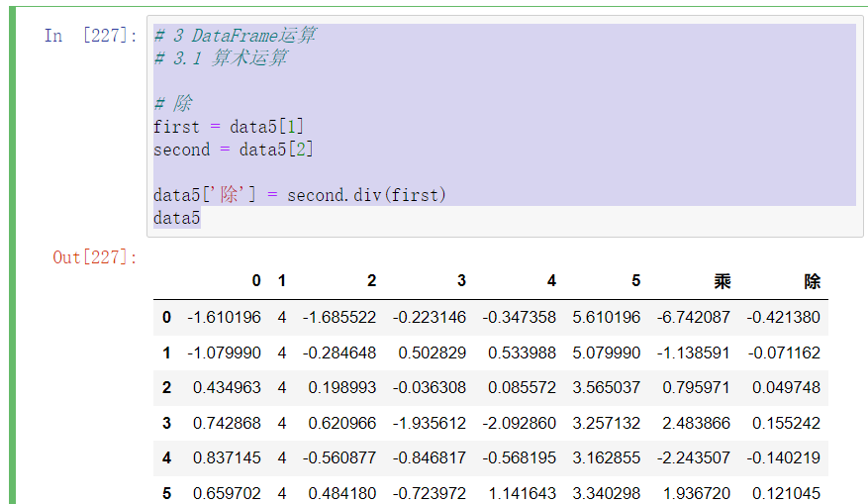Click cell value -1.935612
868x504 pixels.
tap(429, 423)
